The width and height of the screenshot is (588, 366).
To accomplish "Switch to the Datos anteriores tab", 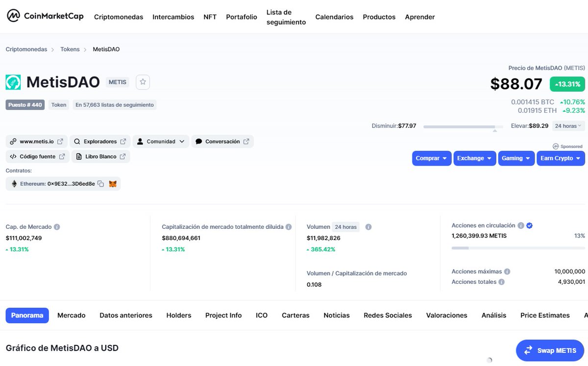I will coord(126,316).
